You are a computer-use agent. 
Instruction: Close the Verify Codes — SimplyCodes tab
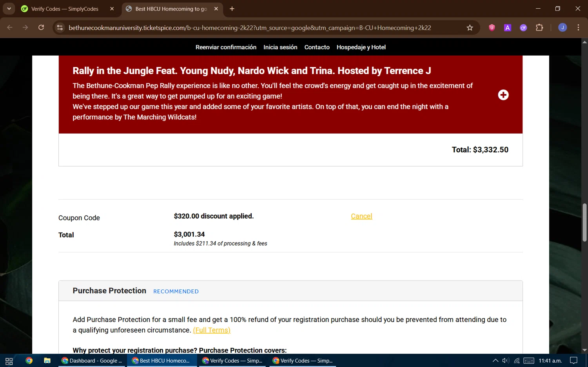click(x=112, y=9)
